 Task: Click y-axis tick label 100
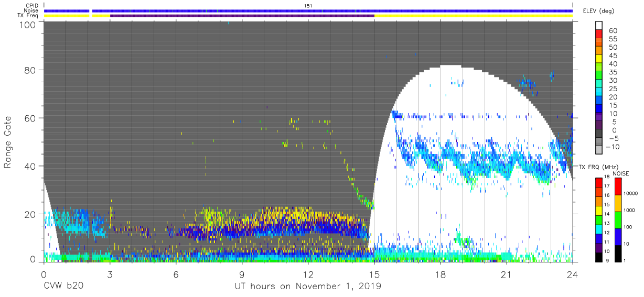[x=27, y=24]
